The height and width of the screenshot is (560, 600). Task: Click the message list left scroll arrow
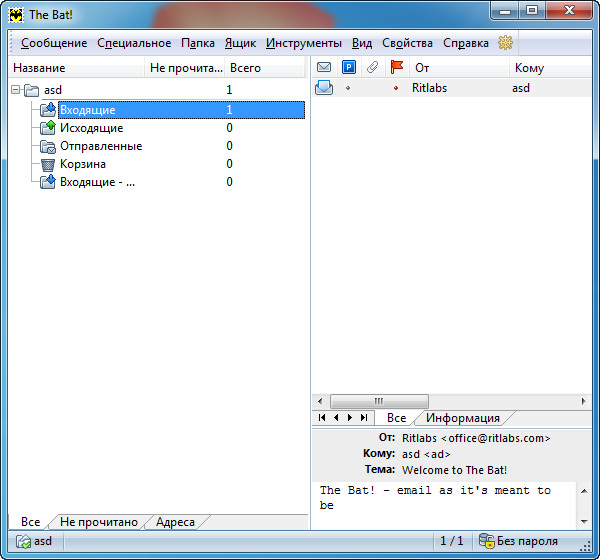320,401
